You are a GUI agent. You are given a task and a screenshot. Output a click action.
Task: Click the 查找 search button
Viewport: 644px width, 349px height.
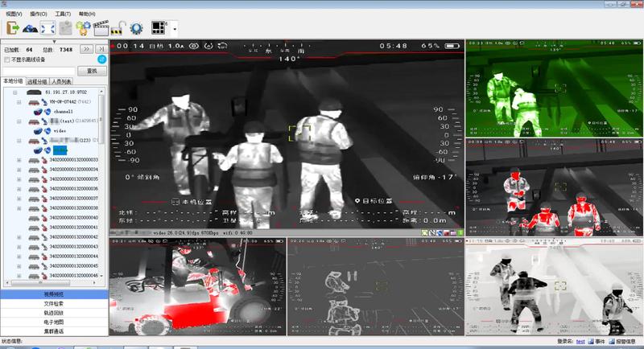[x=91, y=71]
